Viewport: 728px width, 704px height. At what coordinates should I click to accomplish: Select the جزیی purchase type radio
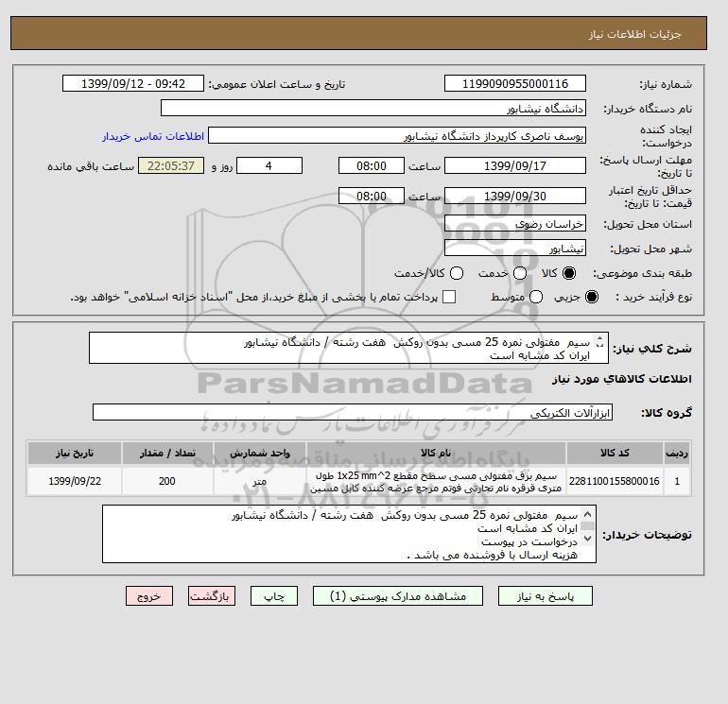pyautogui.click(x=592, y=297)
